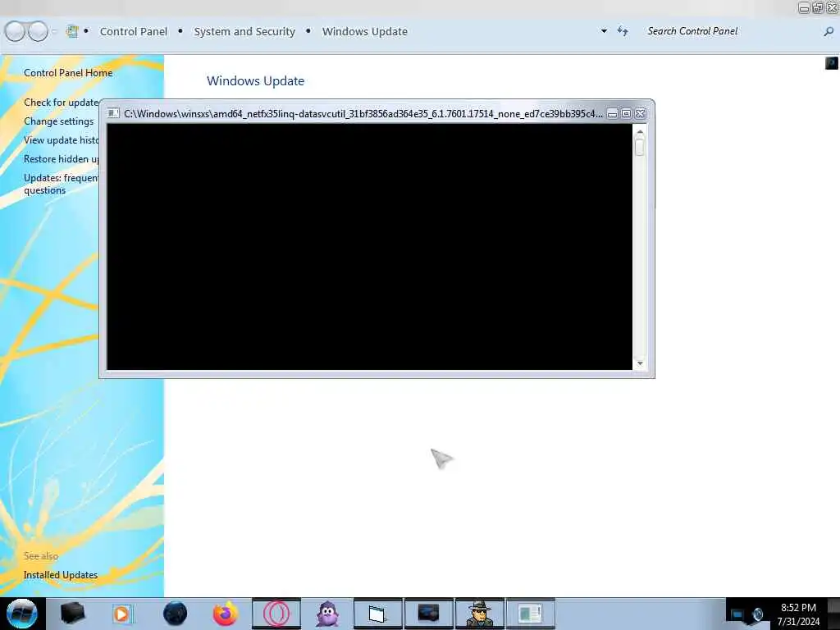Minimize the Control Panel window
Image resolution: width=840 pixels, height=630 pixels.
coord(804,7)
